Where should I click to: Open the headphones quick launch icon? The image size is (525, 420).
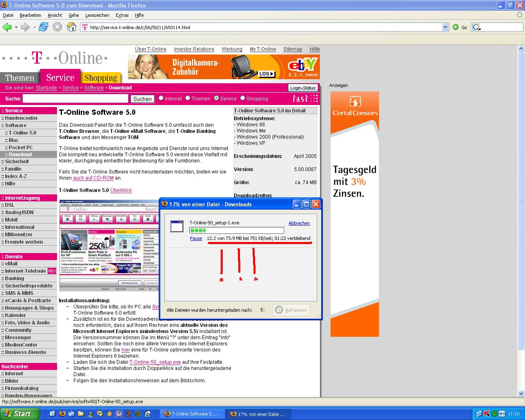[x=119, y=414]
